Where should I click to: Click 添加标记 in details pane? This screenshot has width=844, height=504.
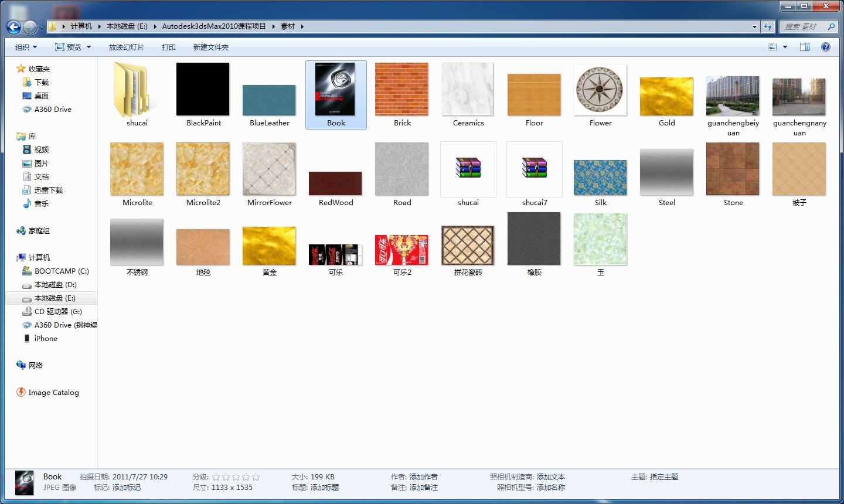tap(127, 488)
